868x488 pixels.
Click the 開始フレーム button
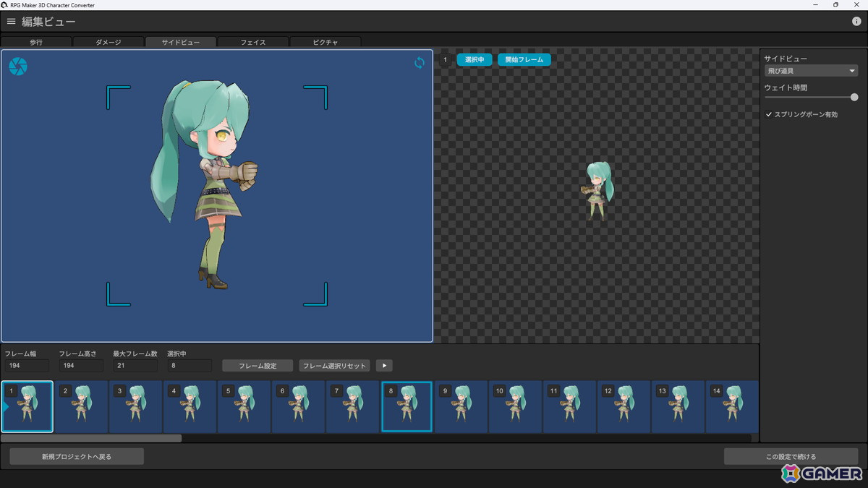(524, 59)
